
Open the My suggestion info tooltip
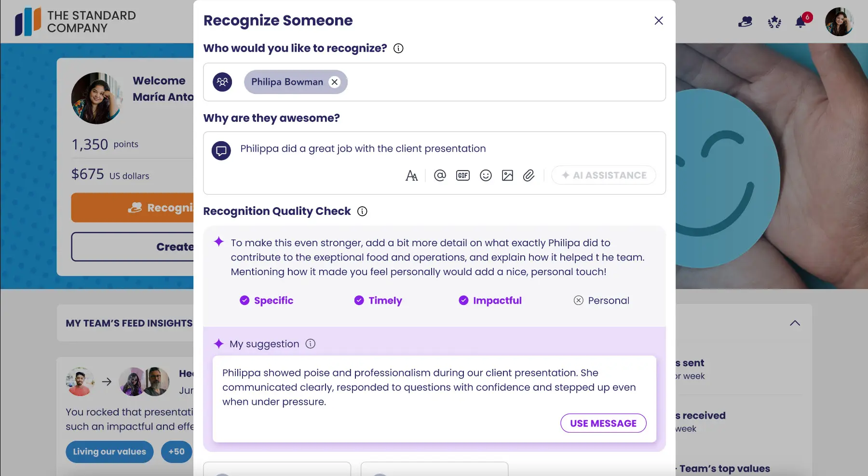click(x=311, y=344)
